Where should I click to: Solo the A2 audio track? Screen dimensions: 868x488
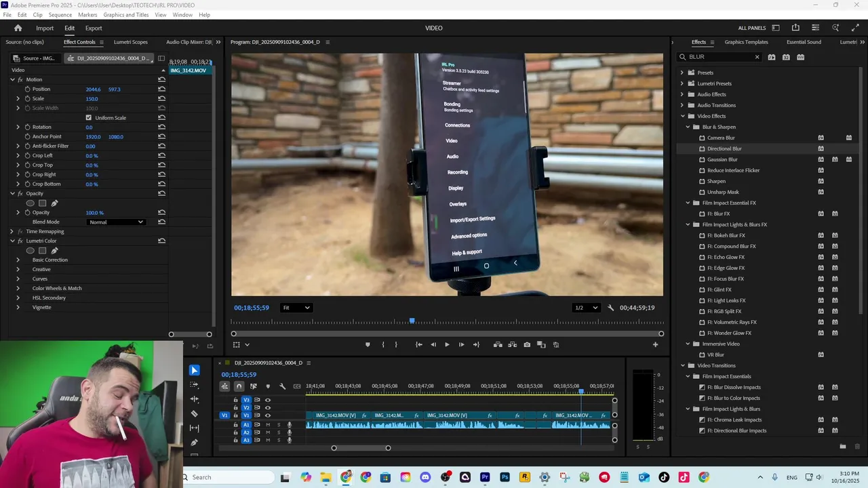coord(278,432)
